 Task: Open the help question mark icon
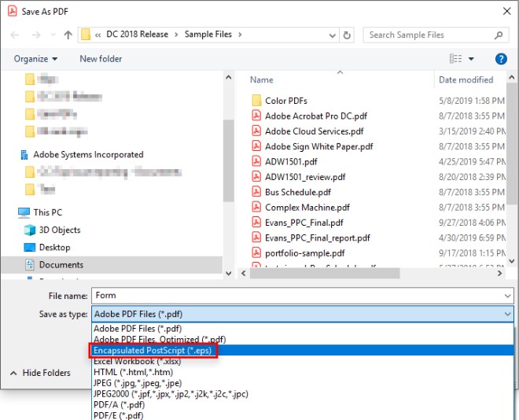[501, 59]
